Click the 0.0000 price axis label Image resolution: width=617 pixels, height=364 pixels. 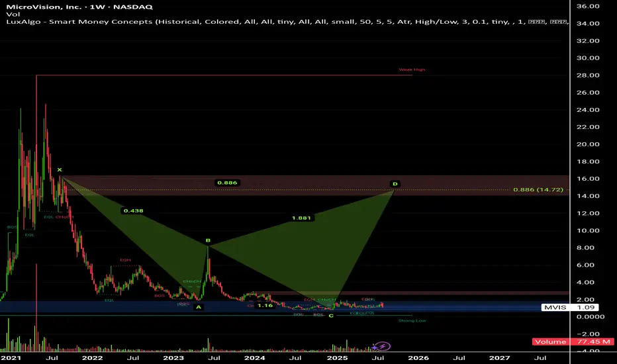pyautogui.click(x=591, y=317)
